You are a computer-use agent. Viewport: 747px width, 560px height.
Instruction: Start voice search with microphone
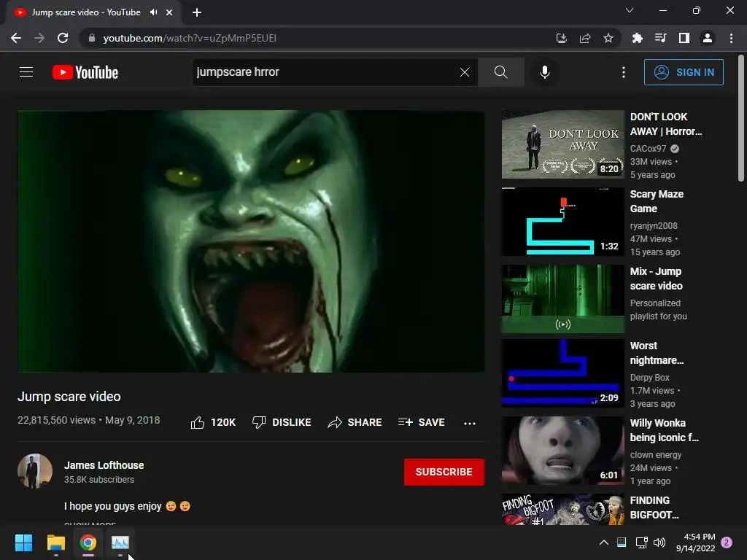(x=544, y=72)
